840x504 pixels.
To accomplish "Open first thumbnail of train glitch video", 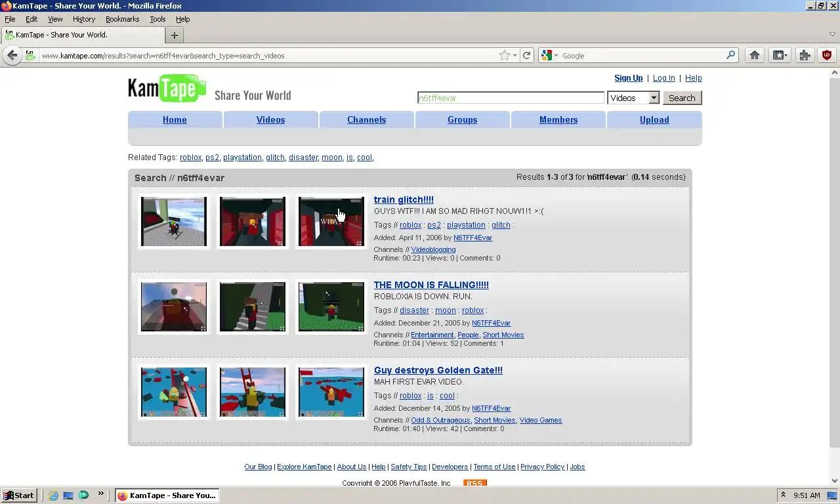I will [174, 222].
